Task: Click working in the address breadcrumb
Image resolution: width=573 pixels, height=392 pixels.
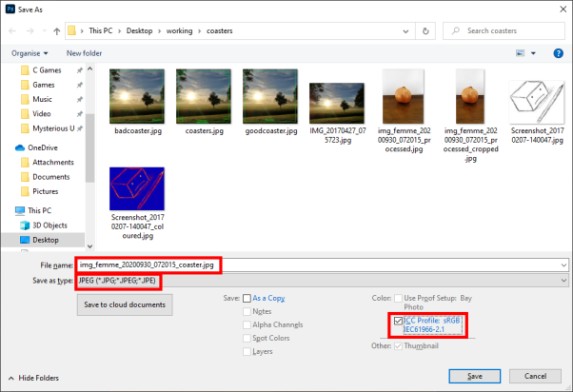Action: click(179, 31)
